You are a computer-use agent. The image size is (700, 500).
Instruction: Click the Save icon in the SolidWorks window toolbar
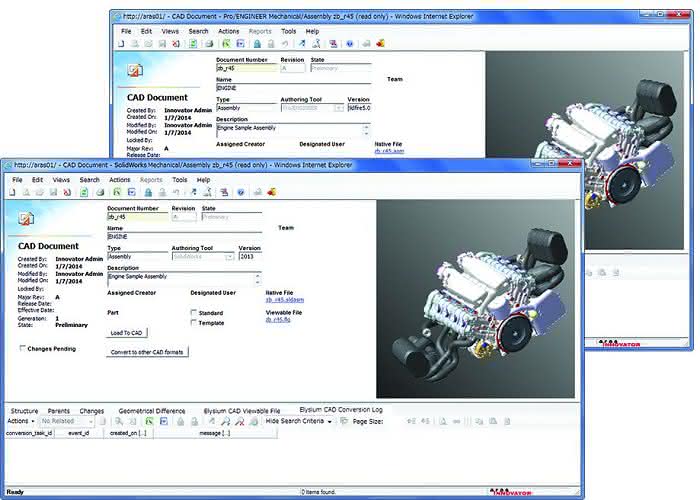coord(54,192)
